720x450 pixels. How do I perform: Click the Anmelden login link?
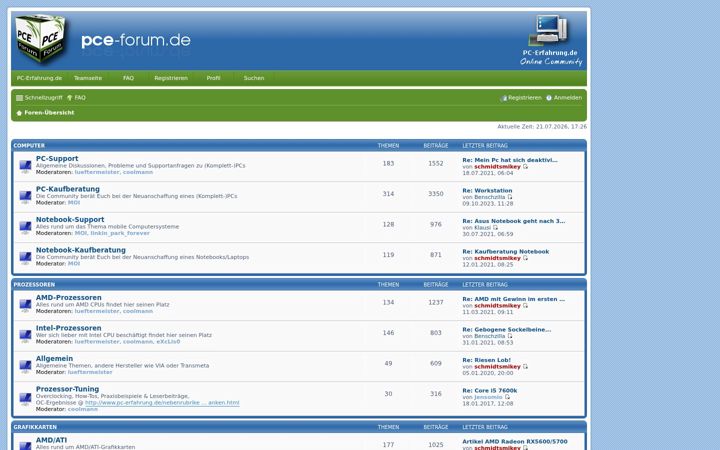[568, 98]
